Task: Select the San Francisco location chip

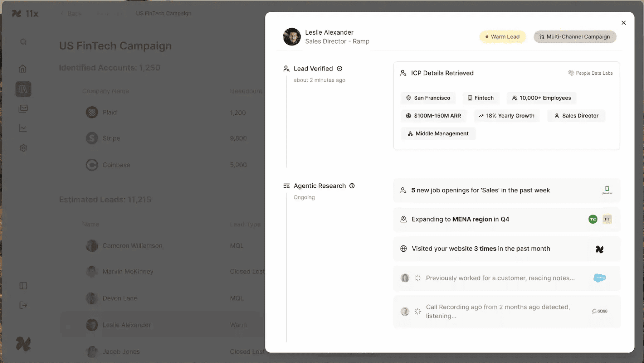Action: 428,98
